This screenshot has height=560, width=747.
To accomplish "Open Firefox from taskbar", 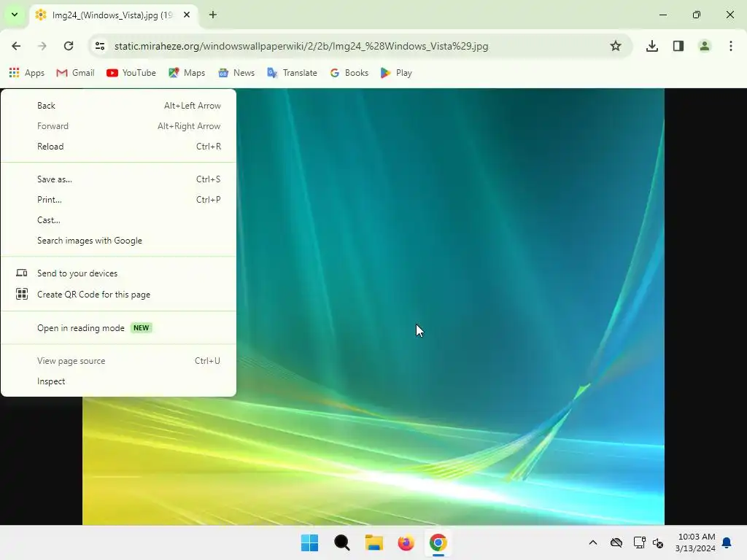I will (x=406, y=542).
